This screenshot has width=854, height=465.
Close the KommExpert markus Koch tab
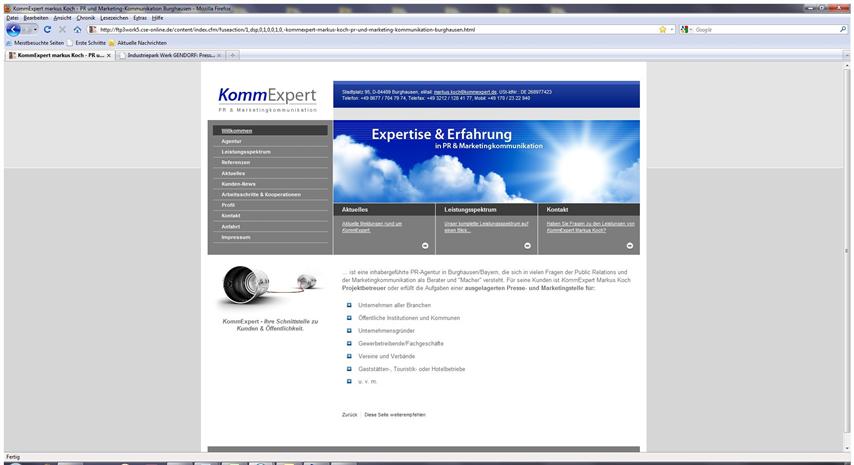tap(109, 56)
